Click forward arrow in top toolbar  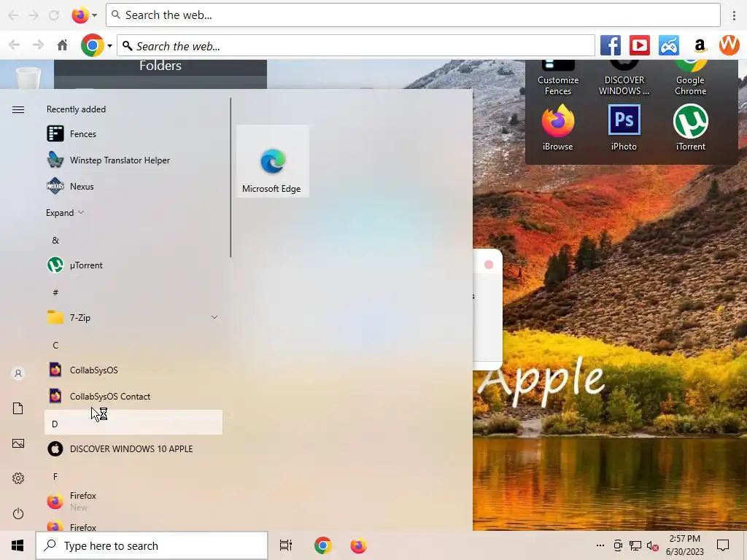[x=34, y=15]
